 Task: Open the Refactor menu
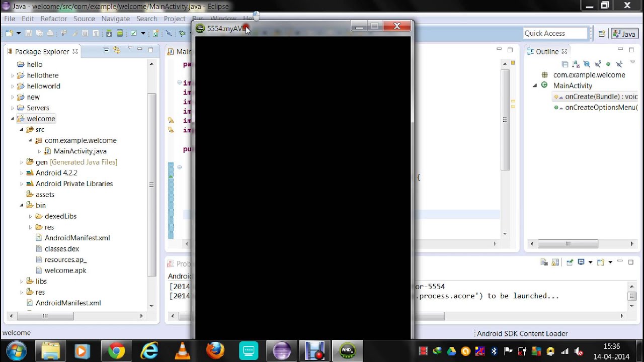pos(53,19)
